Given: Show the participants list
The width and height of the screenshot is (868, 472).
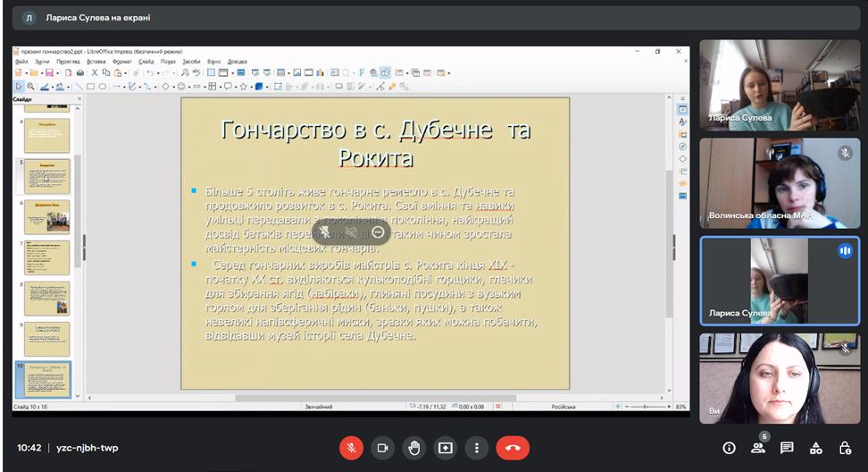Looking at the screenshot, I should pos(758,448).
